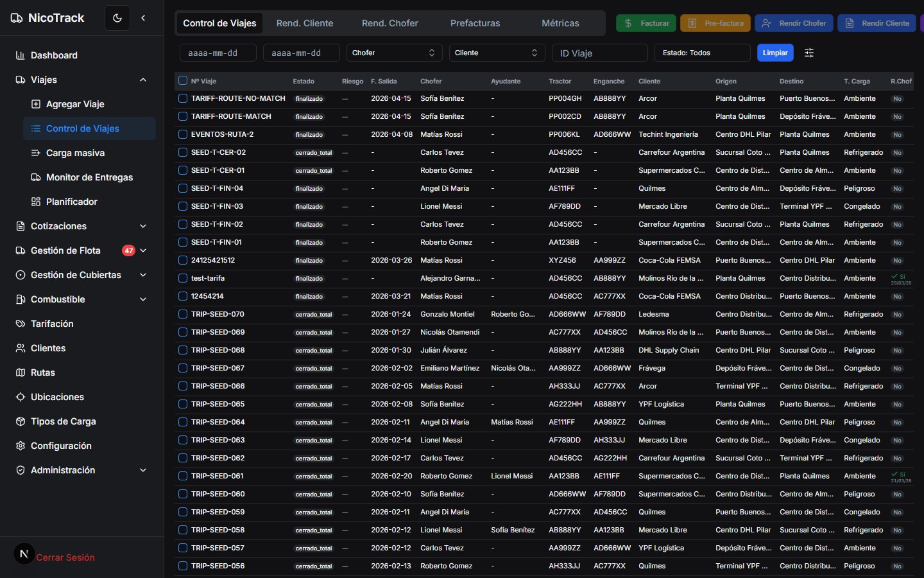
Task: Switch to Rend. Cliente tab
Action: 305,23
